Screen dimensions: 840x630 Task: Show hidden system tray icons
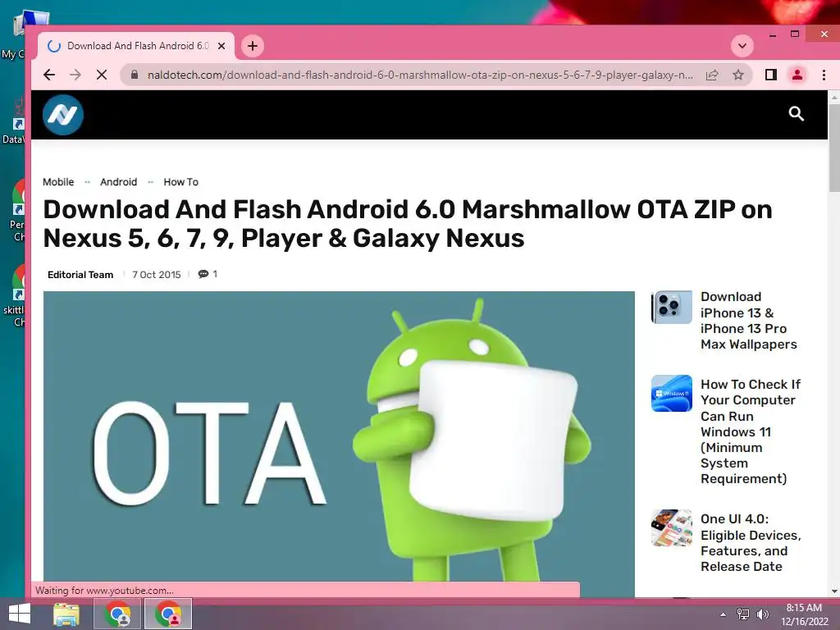click(x=724, y=614)
